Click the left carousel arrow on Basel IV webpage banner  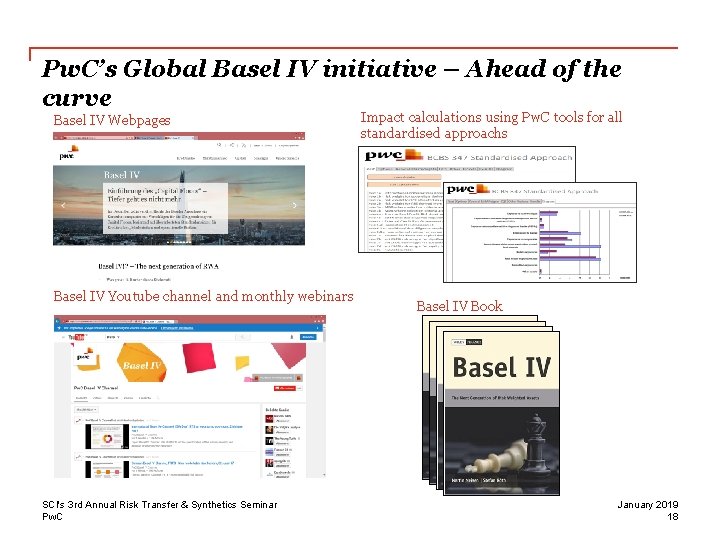click(x=63, y=205)
